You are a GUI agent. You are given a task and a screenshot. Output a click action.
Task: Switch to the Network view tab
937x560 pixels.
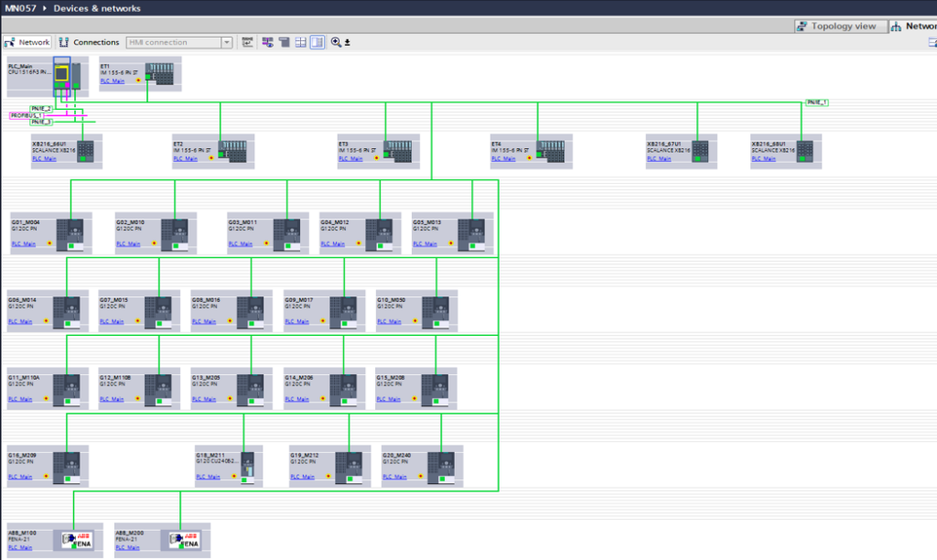(915, 26)
